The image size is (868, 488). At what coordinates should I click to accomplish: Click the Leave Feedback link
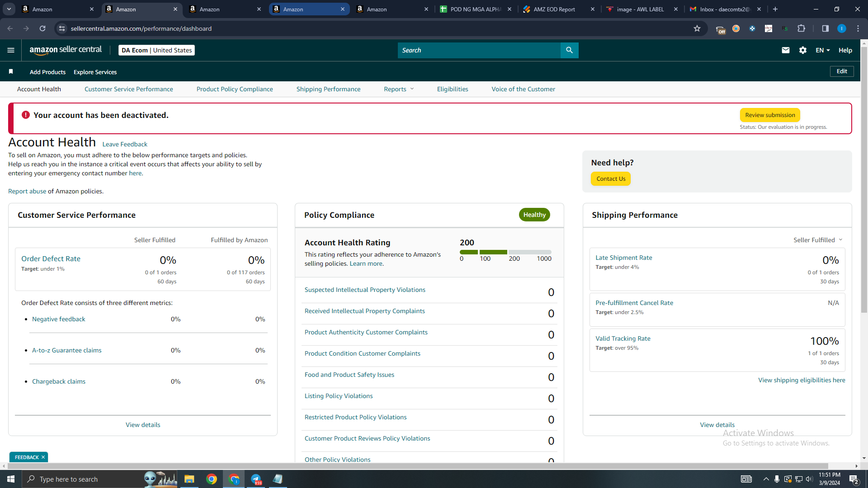[125, 144]
